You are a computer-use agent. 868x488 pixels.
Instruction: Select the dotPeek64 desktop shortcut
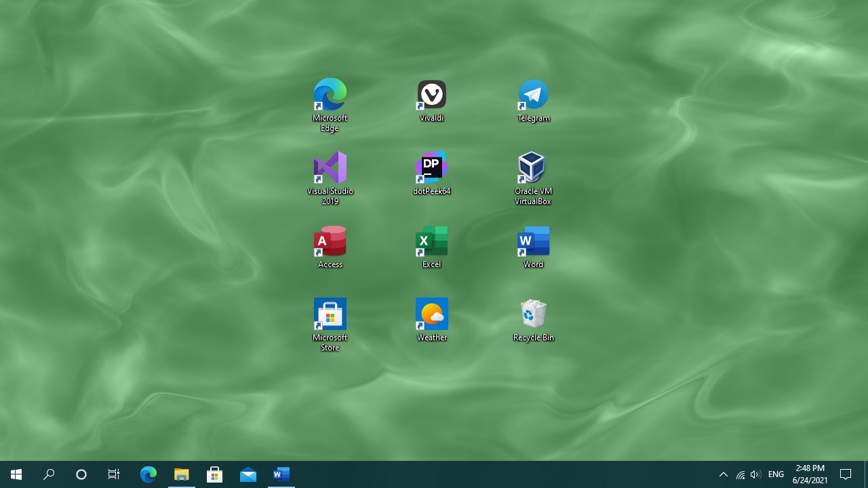pos(431,174)
